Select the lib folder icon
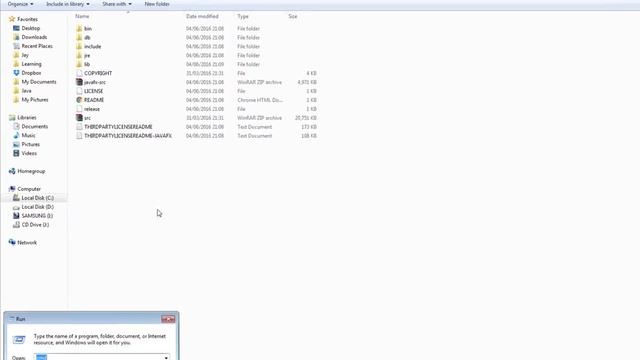640x360 pixels. [79, 64]
